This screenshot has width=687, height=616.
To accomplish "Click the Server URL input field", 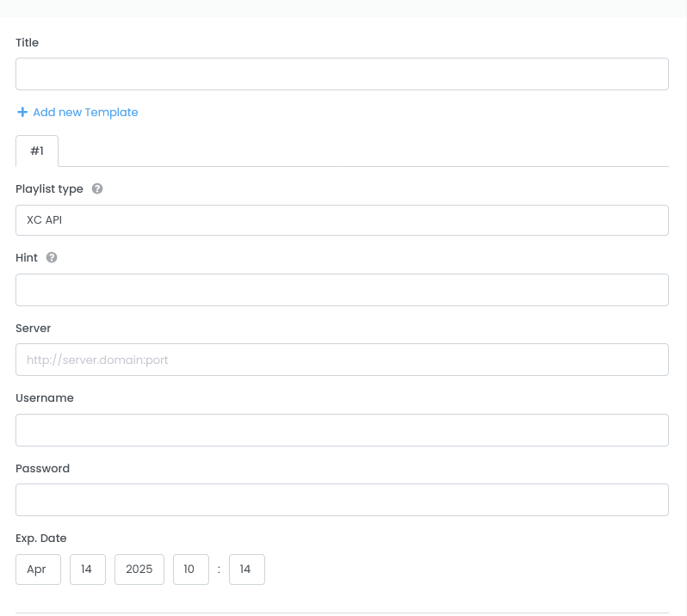I will [x=342, y=360].
